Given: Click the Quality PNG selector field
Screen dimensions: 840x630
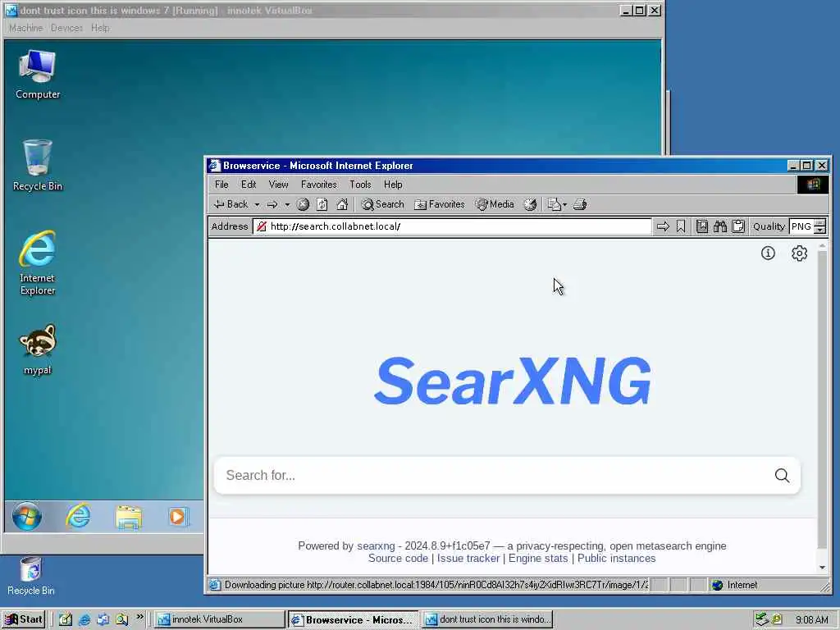Looking at the screenshot, I should pos(801,226).
